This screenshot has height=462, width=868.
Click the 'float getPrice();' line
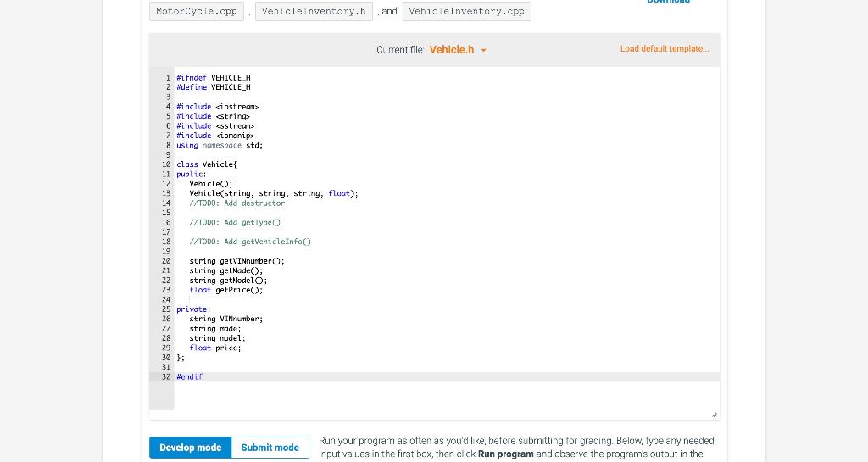coord(226,290)
